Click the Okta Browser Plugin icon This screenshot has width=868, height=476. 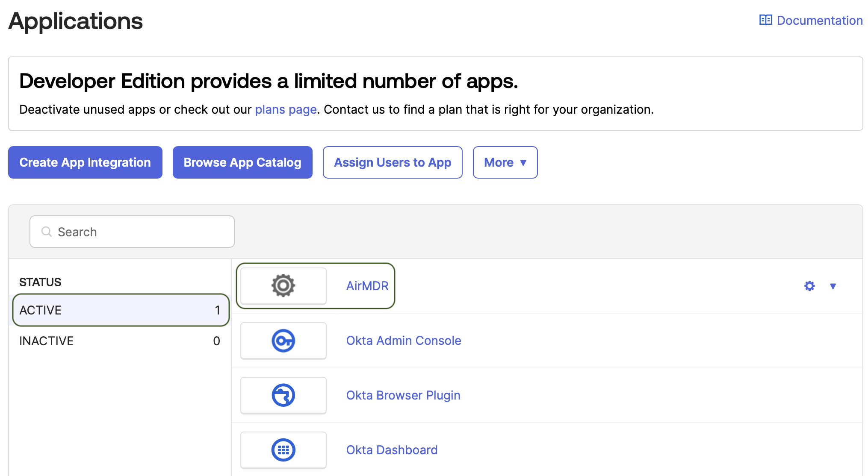(283, 395)
